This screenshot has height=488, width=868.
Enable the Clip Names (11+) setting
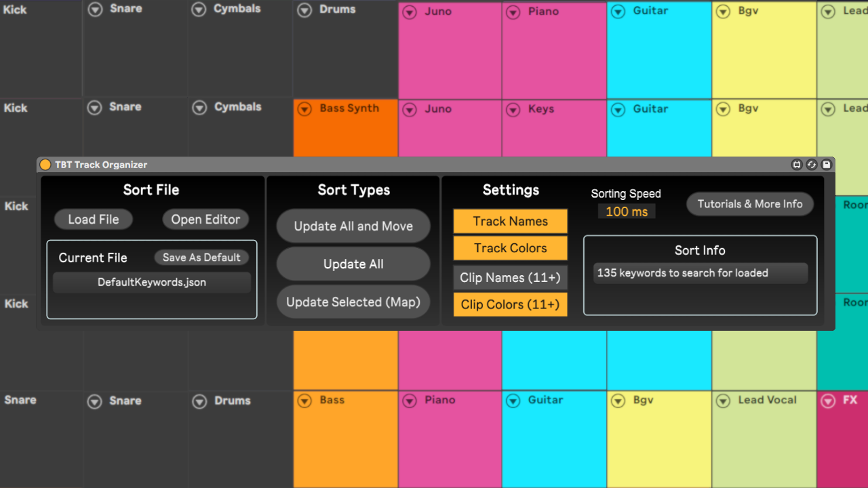tap(511, 278)
